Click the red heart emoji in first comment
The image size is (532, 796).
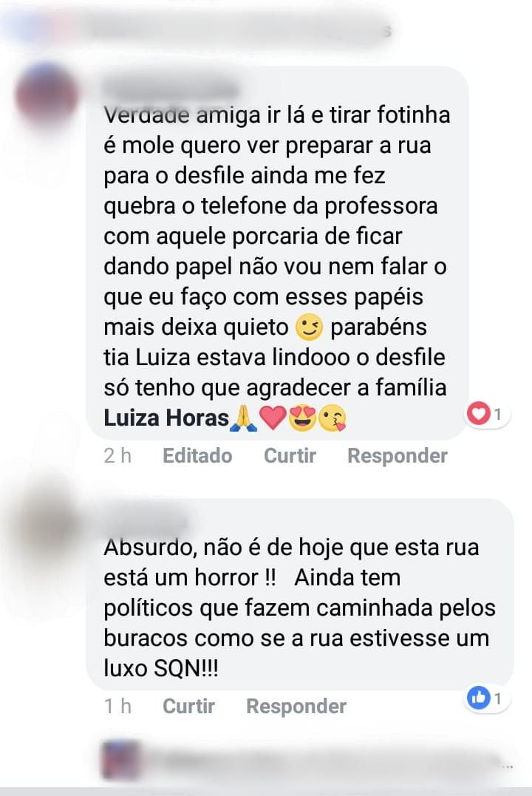pos(273,418)
